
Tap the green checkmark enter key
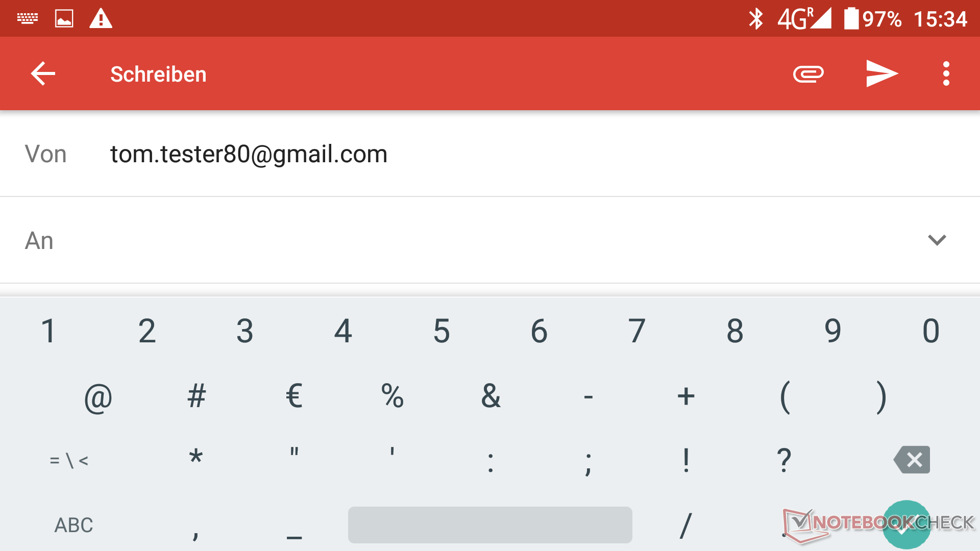click(906, 525)
